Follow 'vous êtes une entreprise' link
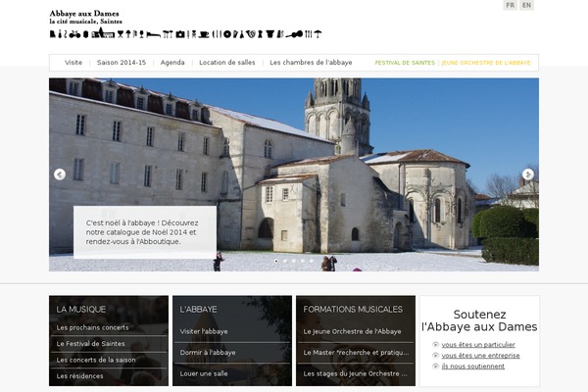The height and width of the screenshot is (392, 588). [480, 355]
